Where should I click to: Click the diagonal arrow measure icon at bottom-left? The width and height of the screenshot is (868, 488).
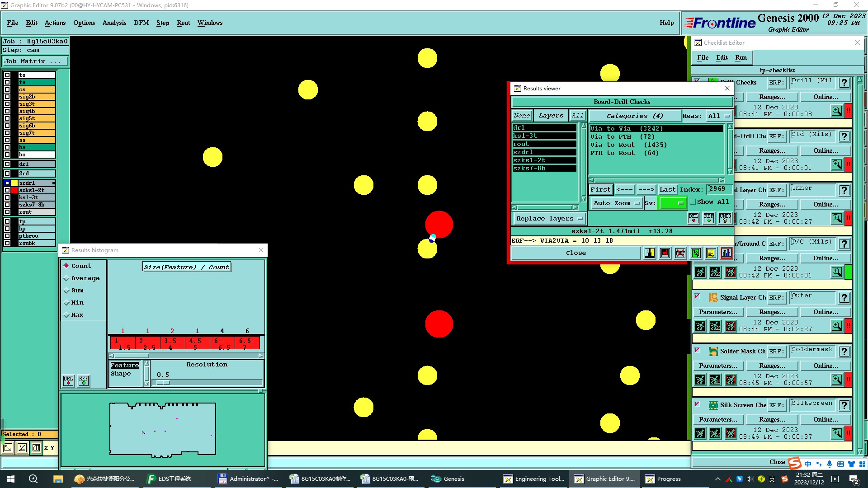pyautogui.click(x=8, y=448)
